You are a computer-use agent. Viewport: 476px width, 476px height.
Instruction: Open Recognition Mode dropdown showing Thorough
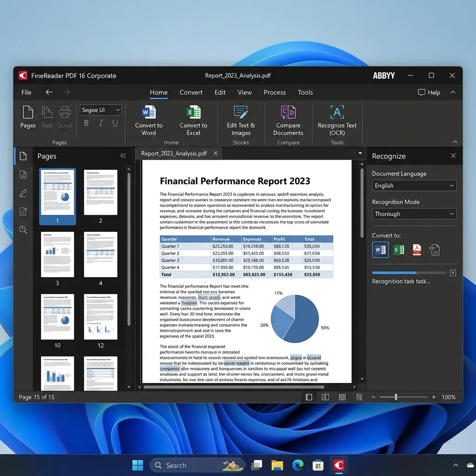click(414, 214)
